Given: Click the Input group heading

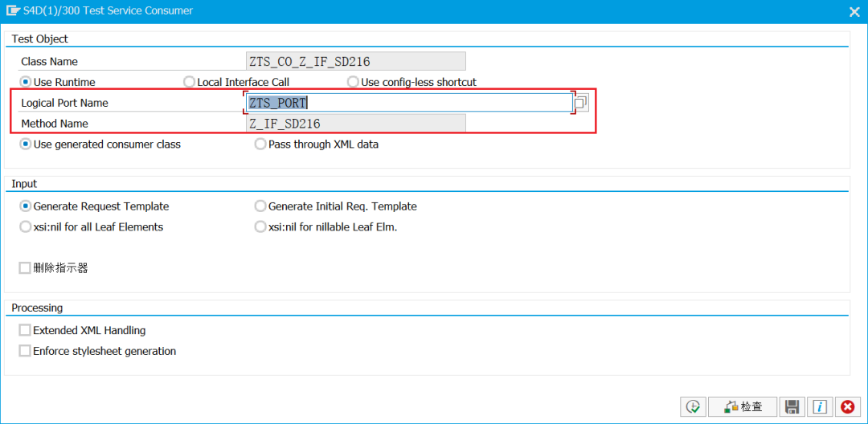Looking at the screenshot, I should click(x=24, y=184).
